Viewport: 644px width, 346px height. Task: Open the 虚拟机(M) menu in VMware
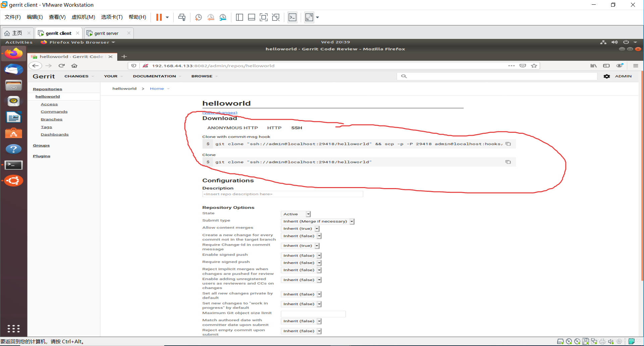83,17
